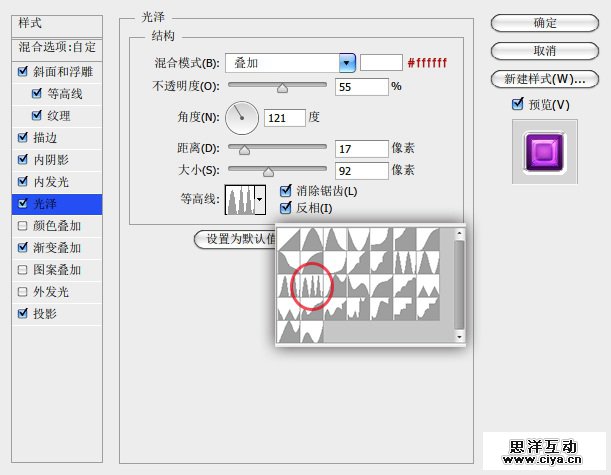
Task: Click the 设置为默认值 button
Action: pyautogui.click(x=235, y=239)
